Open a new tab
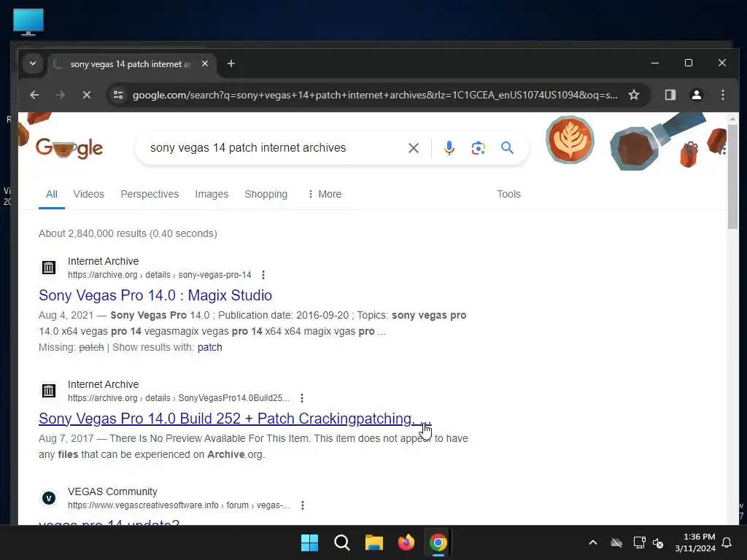The height and width of the screenshot is (560, 747). [x=231, y=63]
